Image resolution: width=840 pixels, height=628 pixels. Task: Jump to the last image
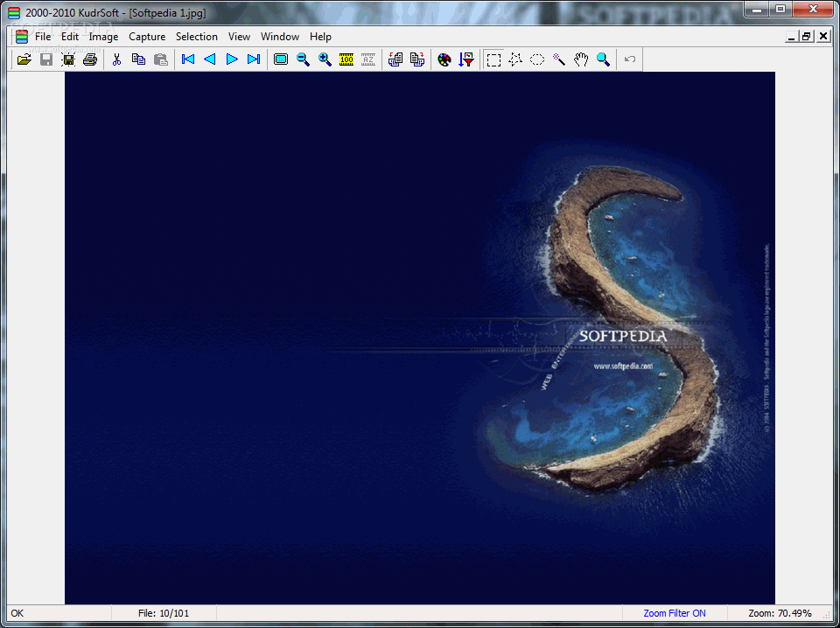coord(254,59)
